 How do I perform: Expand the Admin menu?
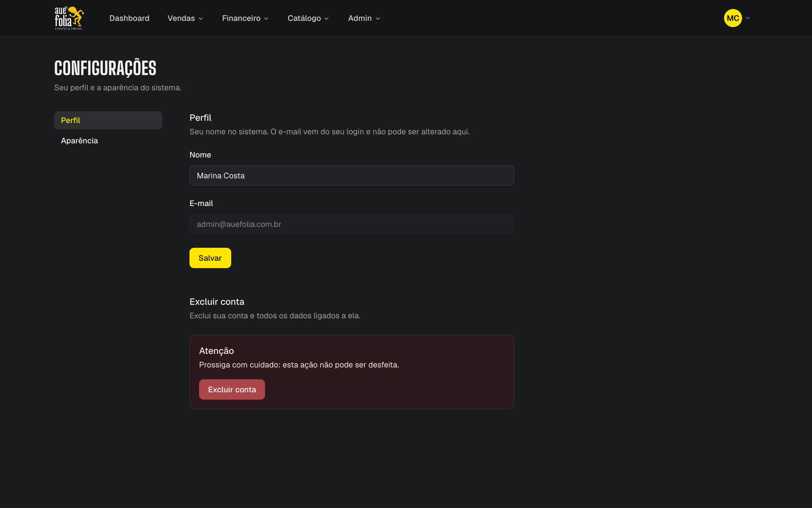(364, 18)
